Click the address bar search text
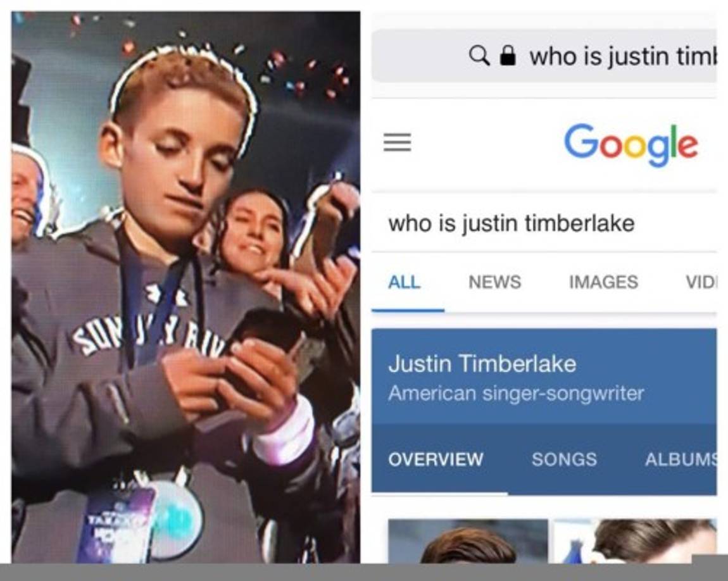Image resolution: width=728 pixels, height=581 pixels. click(x=623, y=56)
